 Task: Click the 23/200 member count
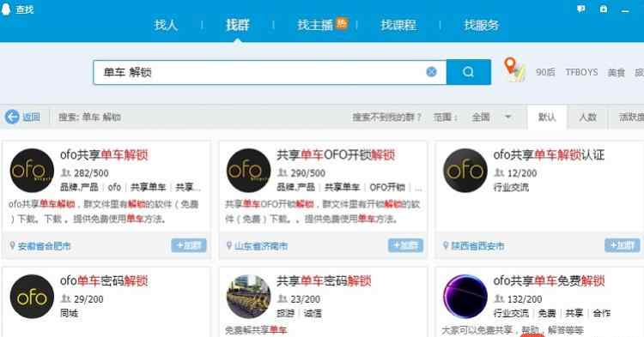(305, 299)
